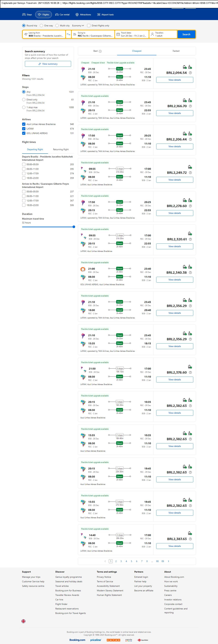Screen dimensions: 218x644
Task: Click the View summary button
Action: click(x=48, y=64)
